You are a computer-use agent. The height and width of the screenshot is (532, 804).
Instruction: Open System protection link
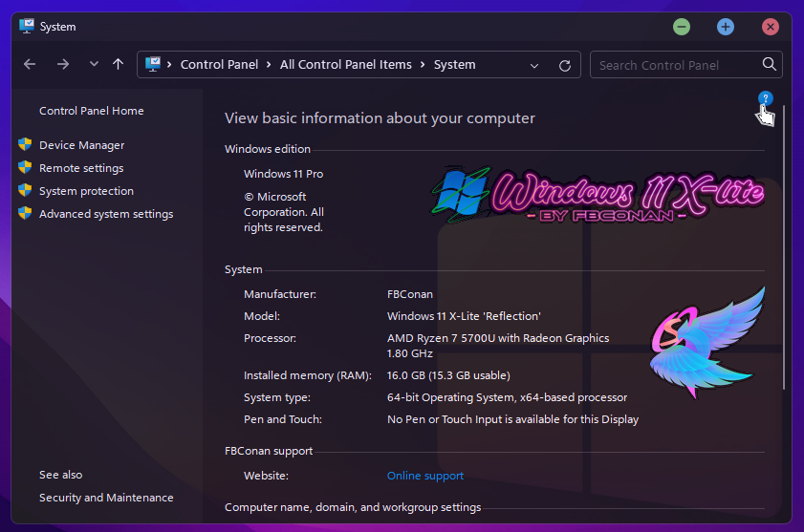(86, 191)
